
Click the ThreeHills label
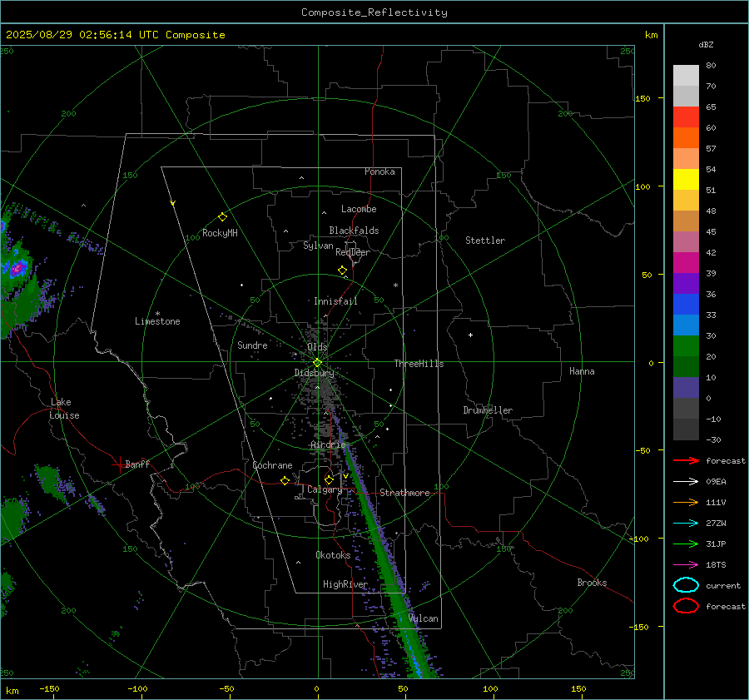[419, 364]
